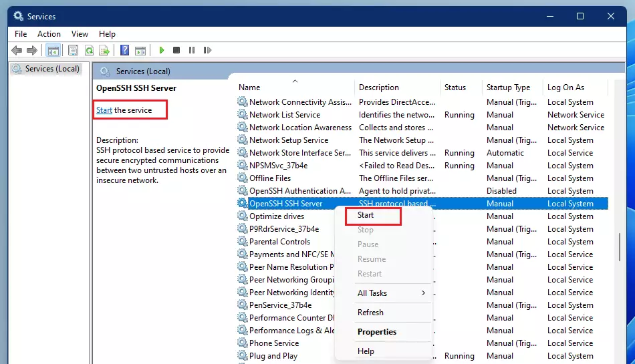Choose Properties in the context menu

click(391, 332)
